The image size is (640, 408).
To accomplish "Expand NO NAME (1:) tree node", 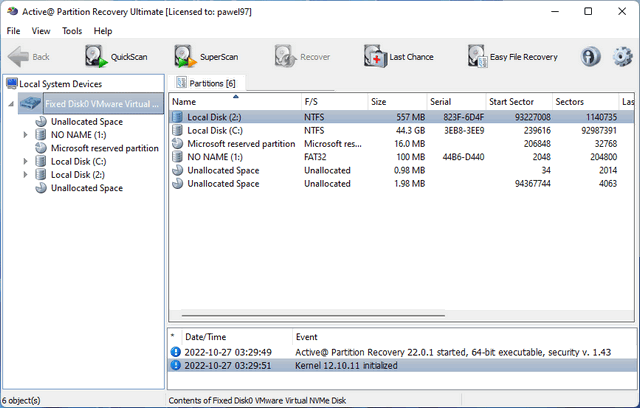I will point(26,134).
